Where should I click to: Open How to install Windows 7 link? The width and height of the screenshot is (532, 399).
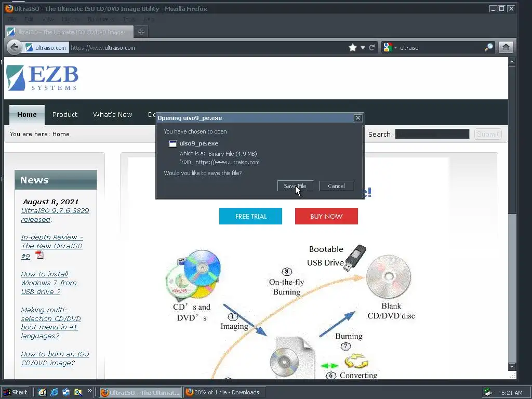coord(49,283)
